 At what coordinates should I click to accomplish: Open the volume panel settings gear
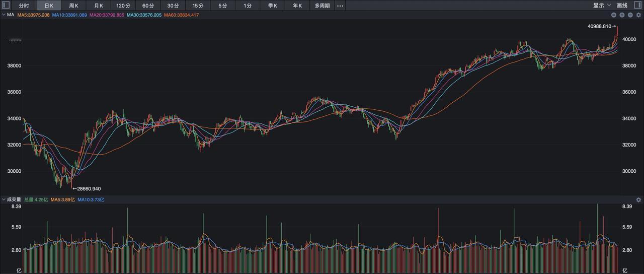(x=638, y=200)
